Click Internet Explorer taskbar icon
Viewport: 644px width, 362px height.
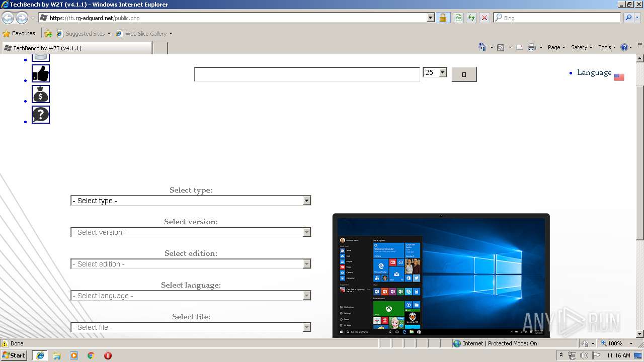coord(40,355)
